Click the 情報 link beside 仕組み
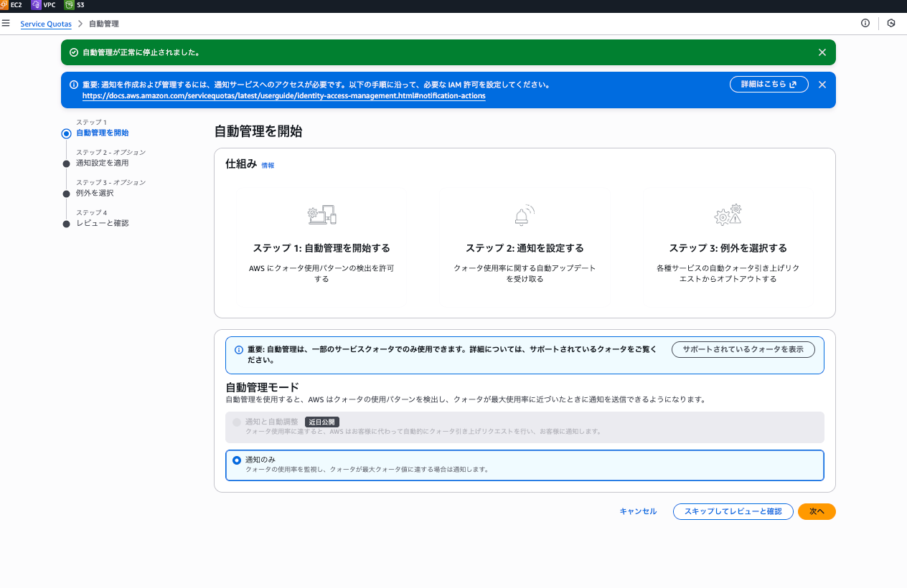Screen dimensions: 907x588 click(x=268, y=166)
